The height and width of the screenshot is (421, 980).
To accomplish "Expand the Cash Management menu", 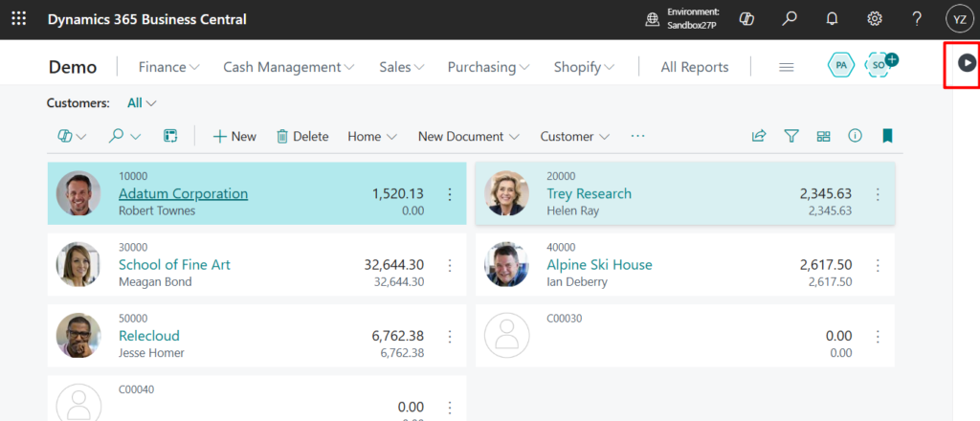I will click(288, 67).
